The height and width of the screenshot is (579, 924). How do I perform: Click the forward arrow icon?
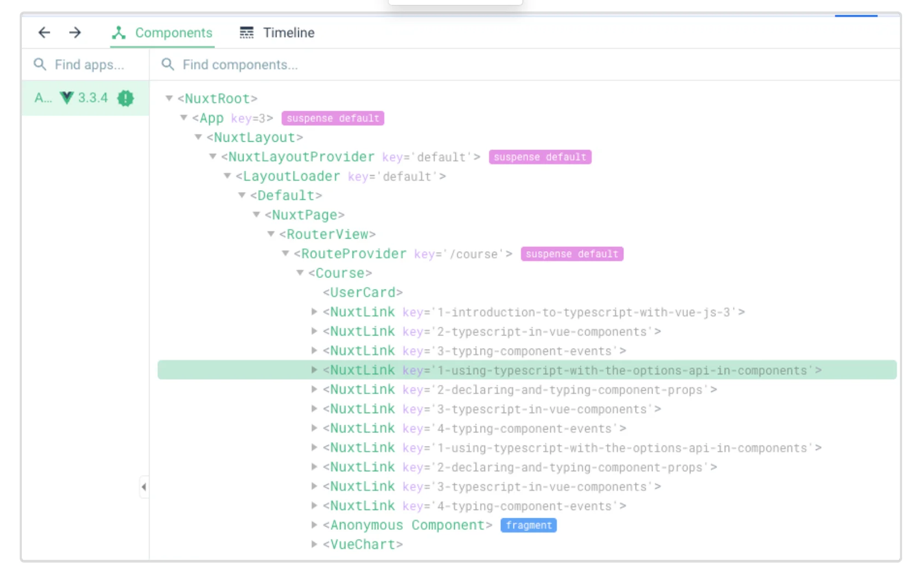[75, 33]
